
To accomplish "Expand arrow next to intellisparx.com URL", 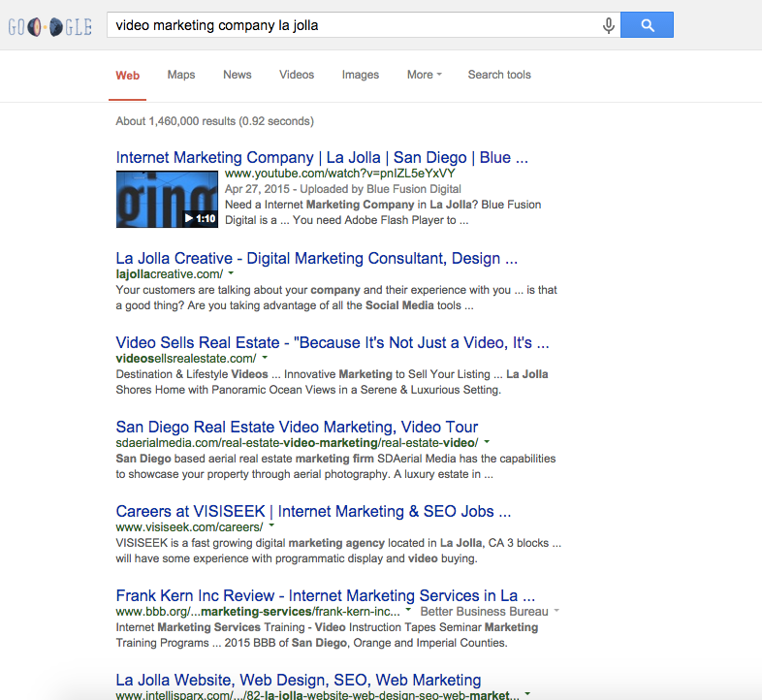I will (527, 693).
